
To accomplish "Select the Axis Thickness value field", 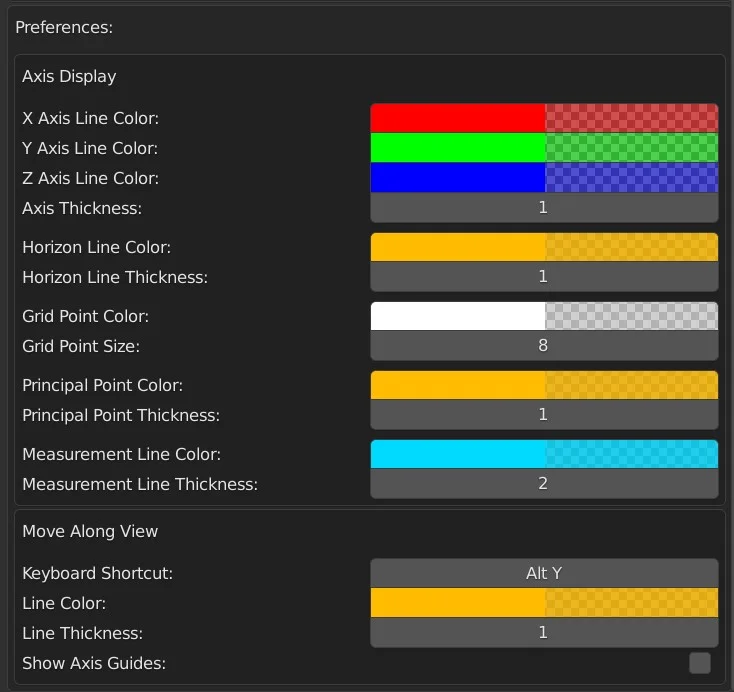I will [544, 208].
